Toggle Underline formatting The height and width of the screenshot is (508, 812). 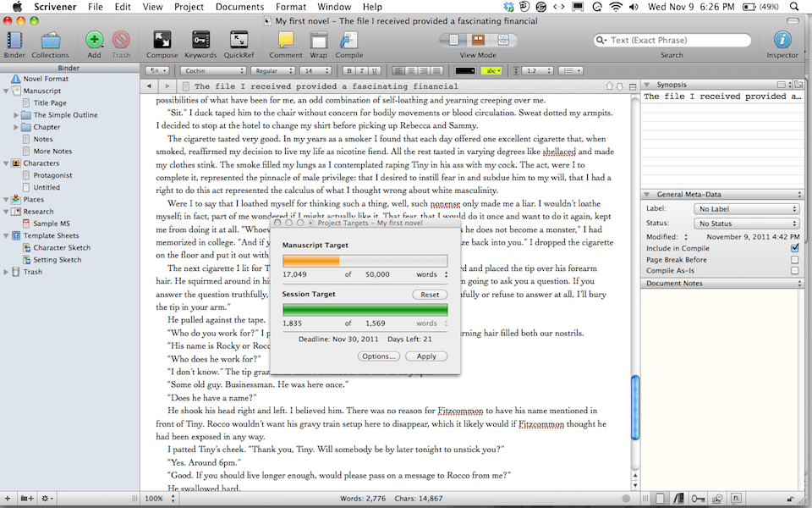pos(374,70)
